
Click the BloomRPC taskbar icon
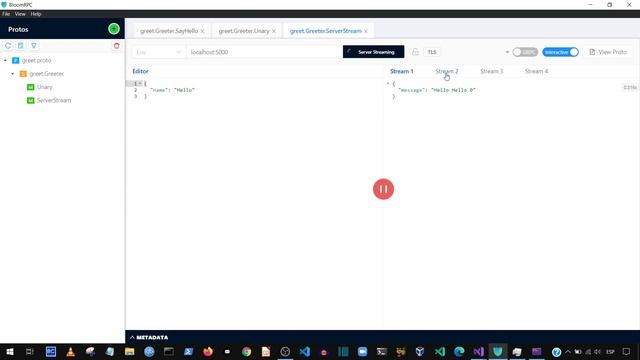click(498, 351)
